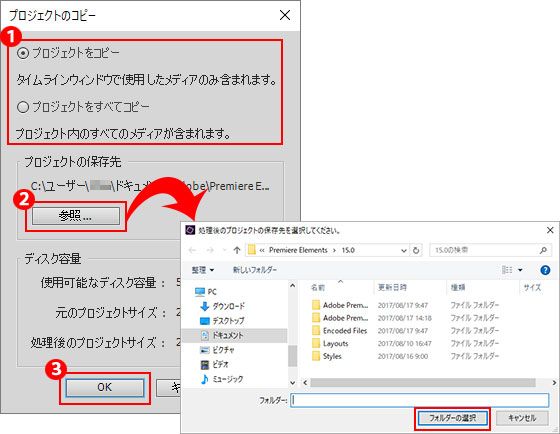Click キャンセル in the folder dialog
The width and height of the screenshot is (560, 434).
click(522, 418)
